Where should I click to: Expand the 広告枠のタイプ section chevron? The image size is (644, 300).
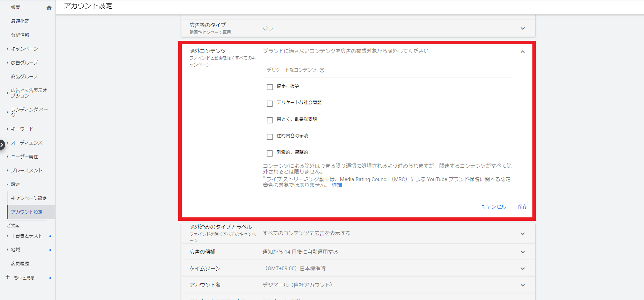[x=523, y=28]
